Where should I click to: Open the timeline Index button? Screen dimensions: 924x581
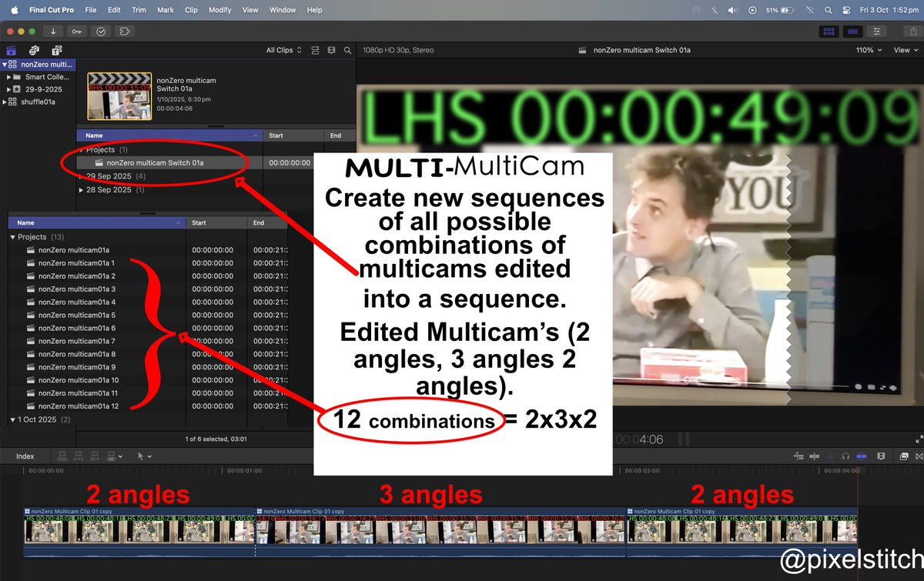(x=25, y=456)
